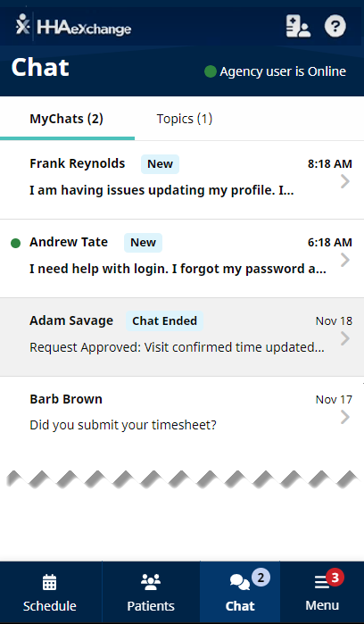Open Barb Brown timesheet message
The width and height of the screenshot is (364, 624).
tap(123, 425)
